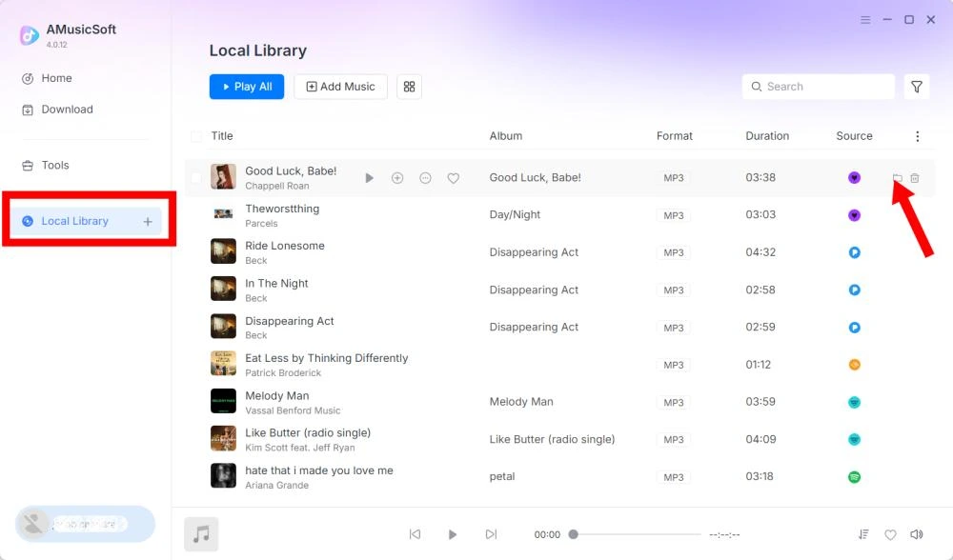This screenshot has width=953, height=560.
Task: Select the Melody Man track title
Action: 276,396
